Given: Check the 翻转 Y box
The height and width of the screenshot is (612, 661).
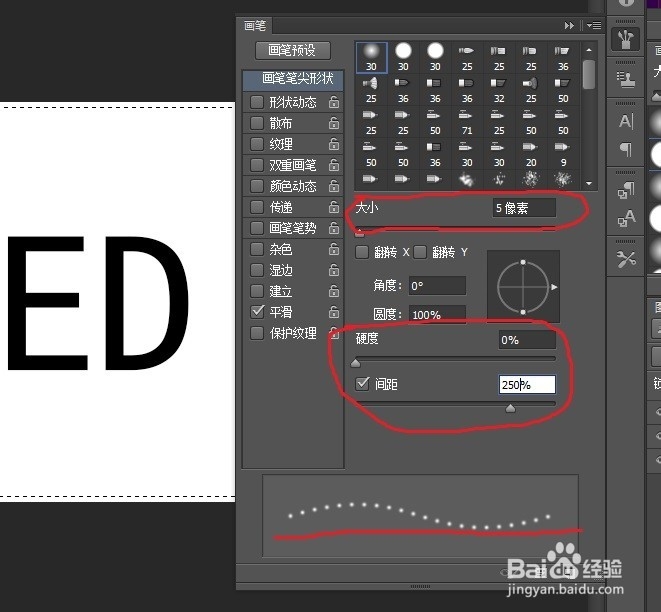Looking at the screenshot, I should click(420, 252).
